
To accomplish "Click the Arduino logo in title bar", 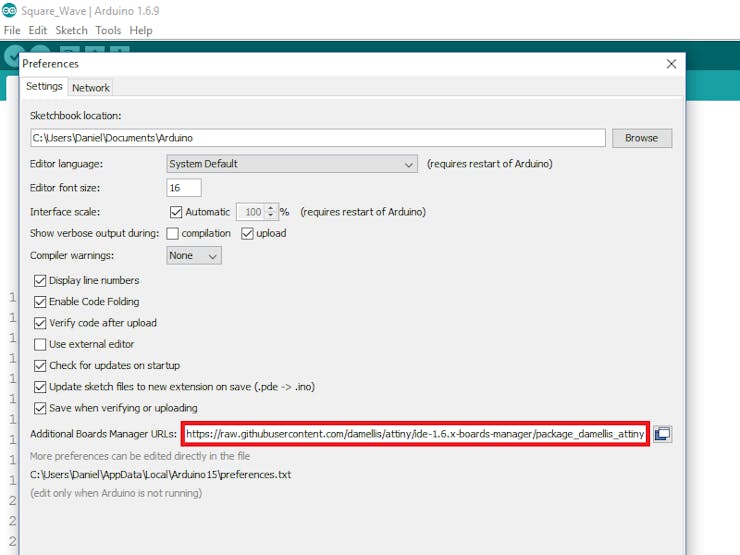I will [9, 10].
